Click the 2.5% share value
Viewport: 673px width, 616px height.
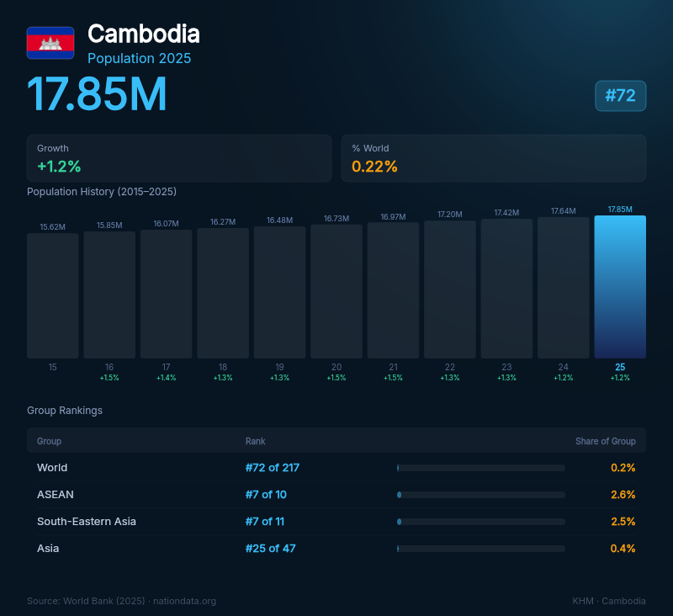coord(623,521)
